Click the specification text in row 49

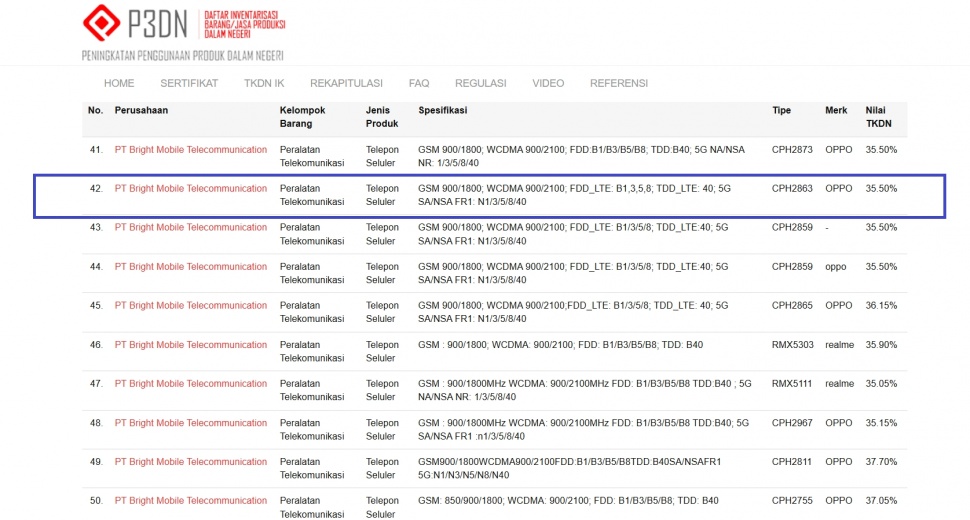click(x=569, y=469)
